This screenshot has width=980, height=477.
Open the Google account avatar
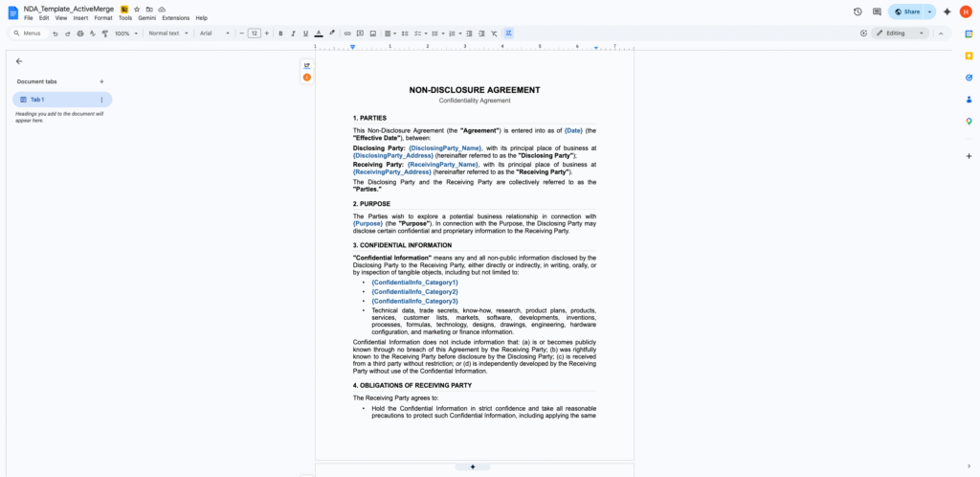pos(966,11)
